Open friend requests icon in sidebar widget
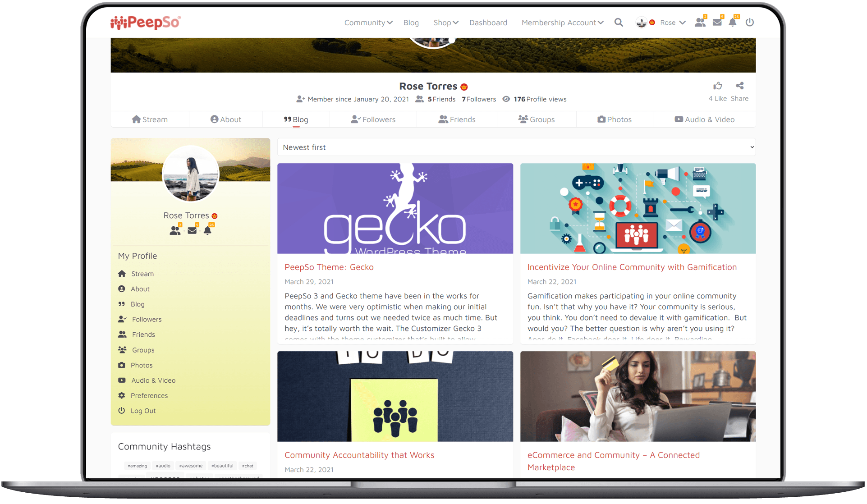This screenshot has height=504, width=867. 175,230
